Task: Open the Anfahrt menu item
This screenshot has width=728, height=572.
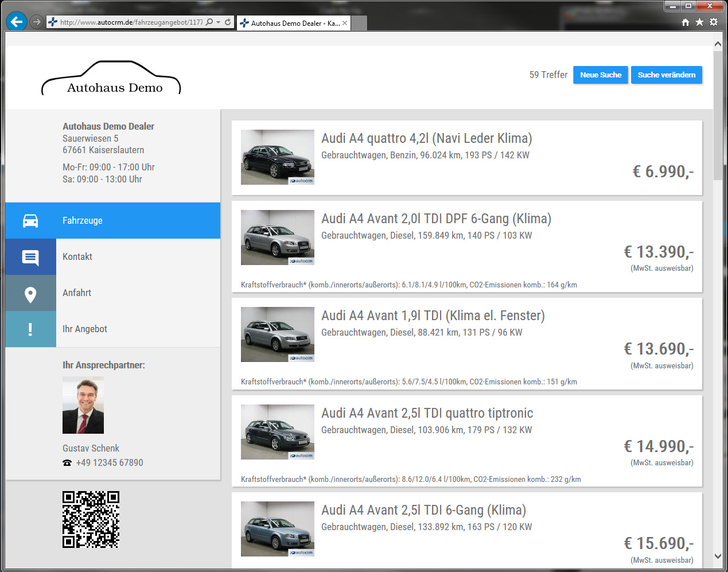Action: 112,293
